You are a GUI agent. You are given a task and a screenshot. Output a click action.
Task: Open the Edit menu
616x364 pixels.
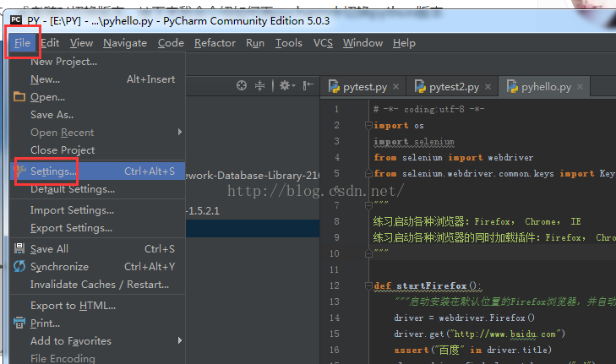(51, 43)
